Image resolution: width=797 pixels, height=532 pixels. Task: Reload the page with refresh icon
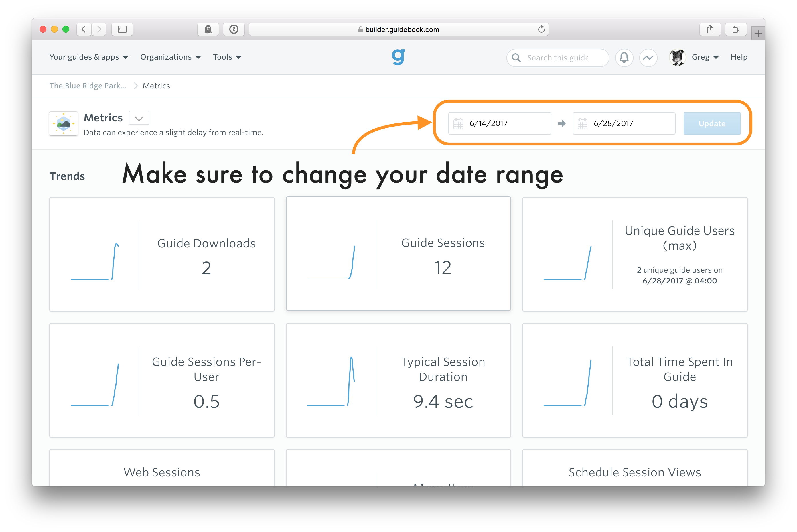click(541, 29)
